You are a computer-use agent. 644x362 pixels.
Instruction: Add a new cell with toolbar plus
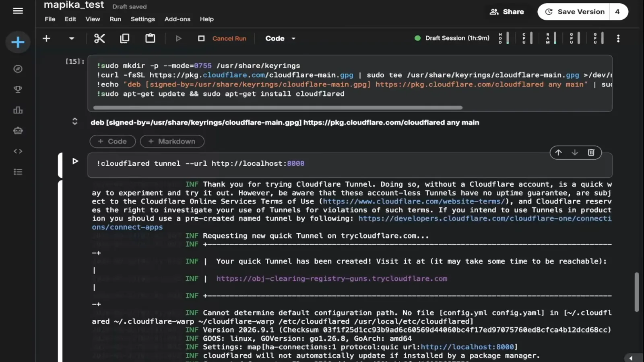tap(47, 38)
